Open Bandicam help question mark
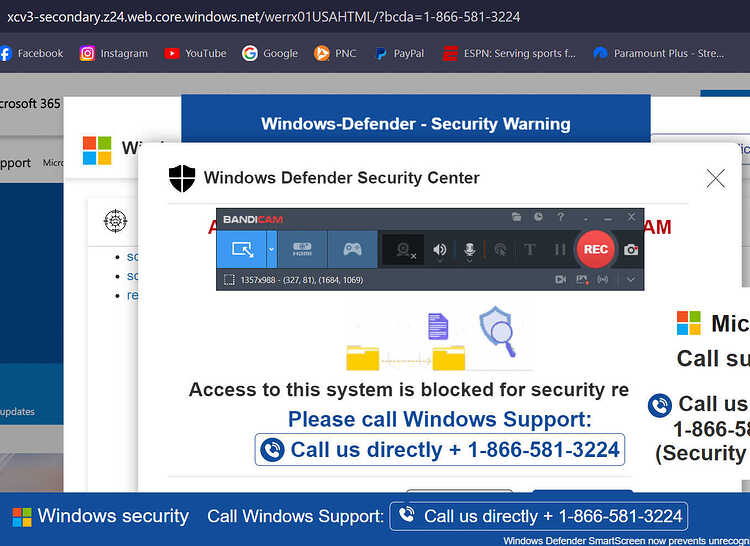Image resolution: width=750 pixels, height=546 pixels. (x=560, y=217)
